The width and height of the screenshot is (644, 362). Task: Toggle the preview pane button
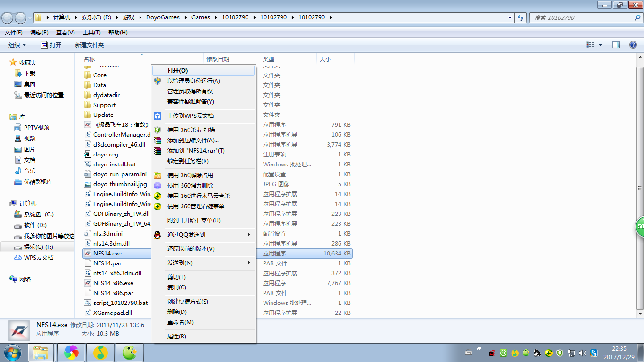pos(616,45)
